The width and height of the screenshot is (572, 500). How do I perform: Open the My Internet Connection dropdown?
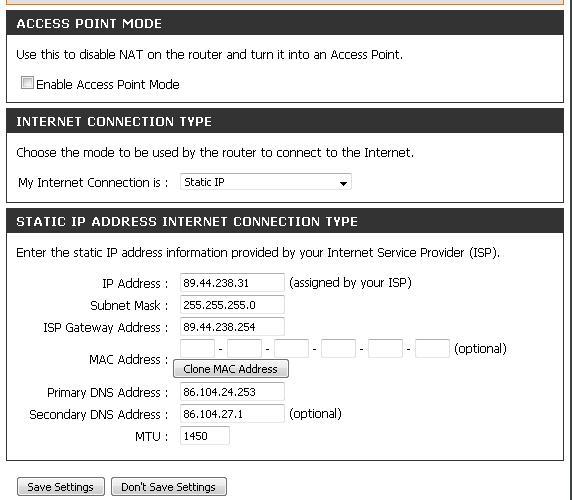tap(266, 182)
